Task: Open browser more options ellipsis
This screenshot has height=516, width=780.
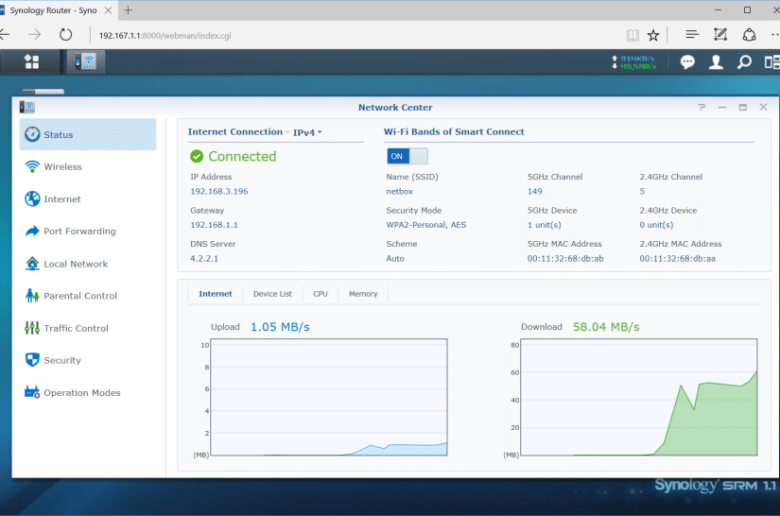Action: tap(774, 34)
